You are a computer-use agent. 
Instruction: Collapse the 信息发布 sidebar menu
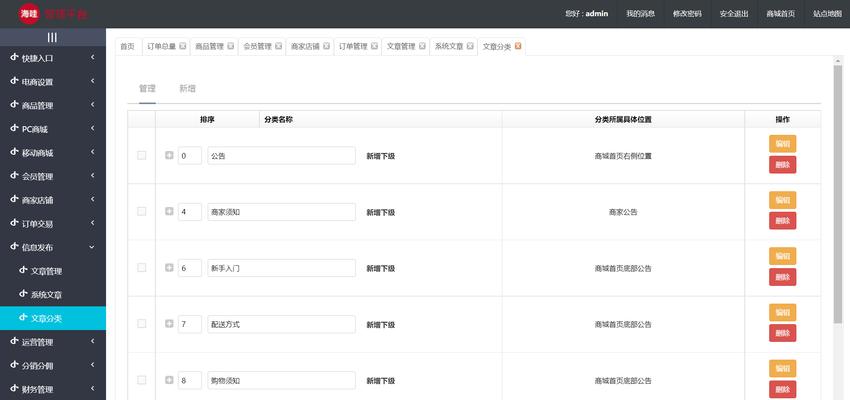point(53,247)
